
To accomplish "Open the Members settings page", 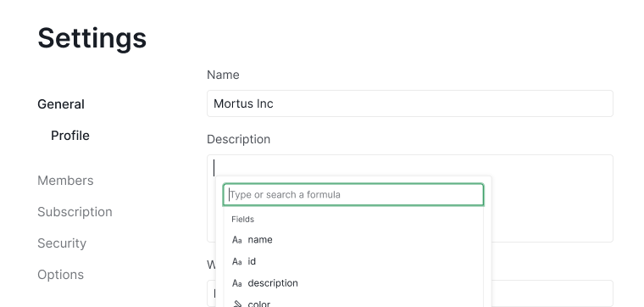I will pos(65,181).
